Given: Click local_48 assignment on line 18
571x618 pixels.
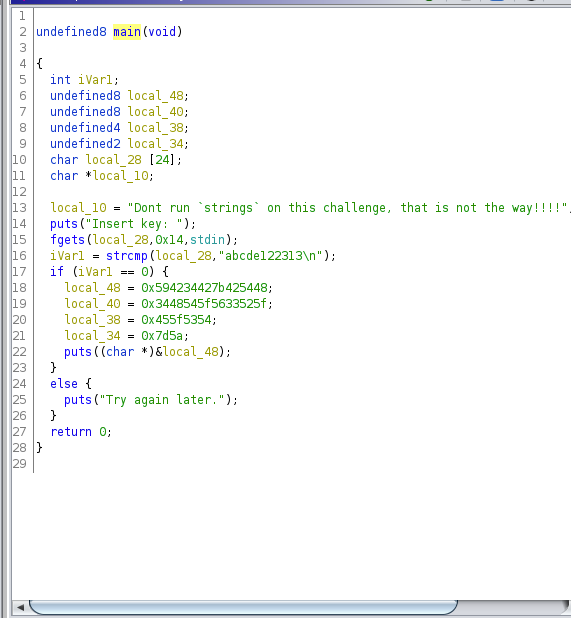Looking at the screenshot, I should tap(92, 288).
